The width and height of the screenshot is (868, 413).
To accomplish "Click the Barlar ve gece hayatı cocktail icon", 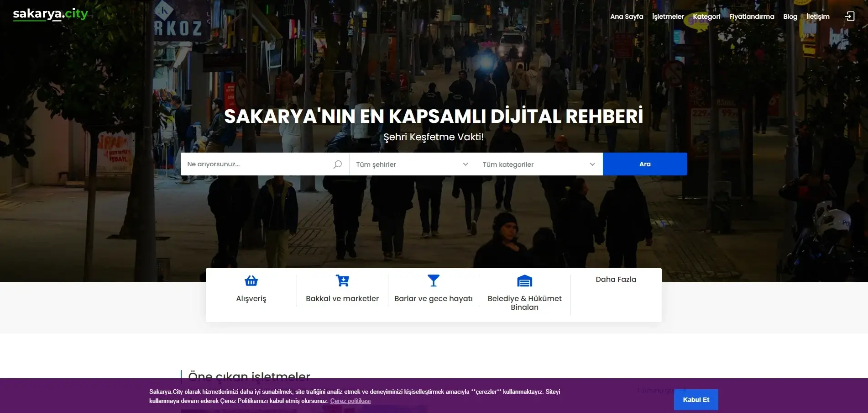I will point(433,281).
